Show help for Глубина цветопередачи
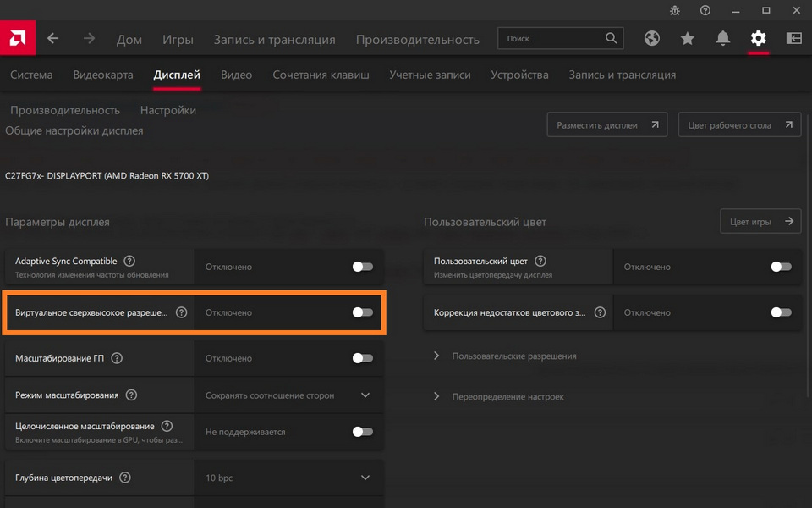812x508 pixels. point(125,478)
